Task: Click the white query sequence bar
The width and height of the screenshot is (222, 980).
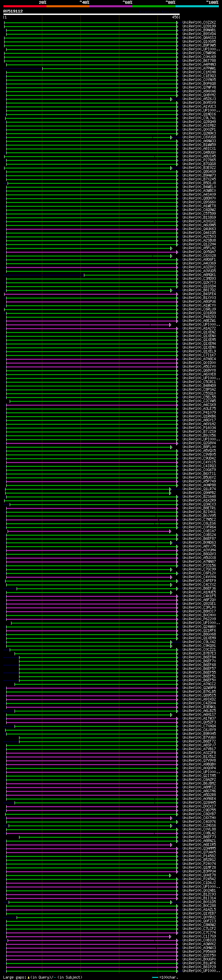Action: tap(91, 15)
